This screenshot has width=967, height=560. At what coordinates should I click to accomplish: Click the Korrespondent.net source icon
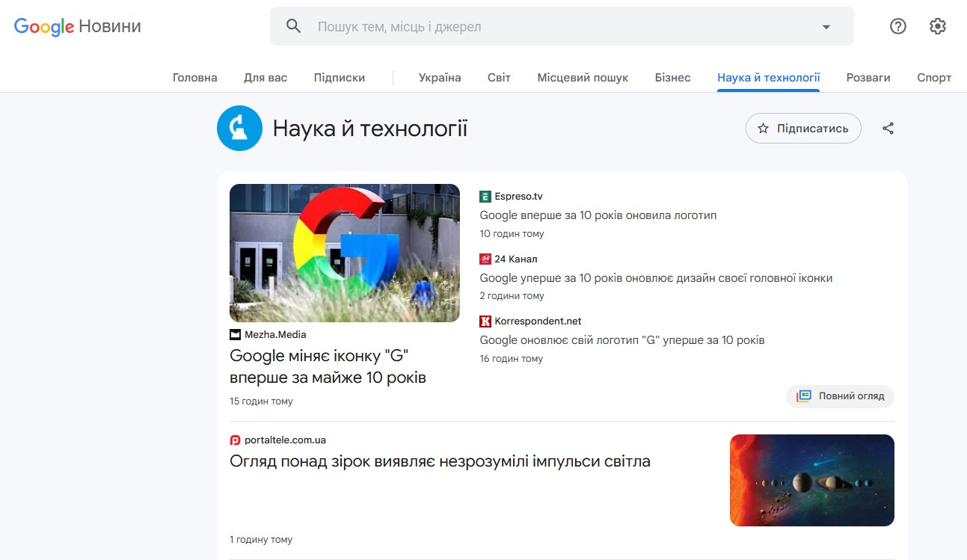[x=485, y=321]
